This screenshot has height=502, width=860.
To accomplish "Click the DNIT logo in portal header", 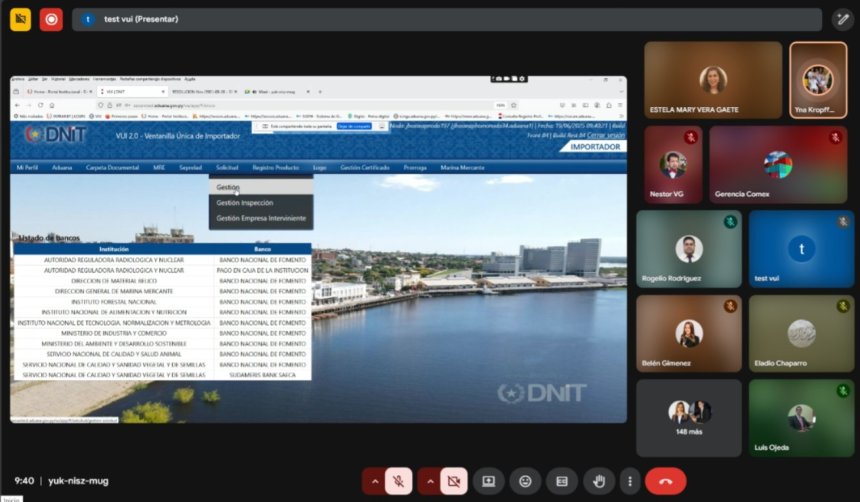I will coord(56,134).
